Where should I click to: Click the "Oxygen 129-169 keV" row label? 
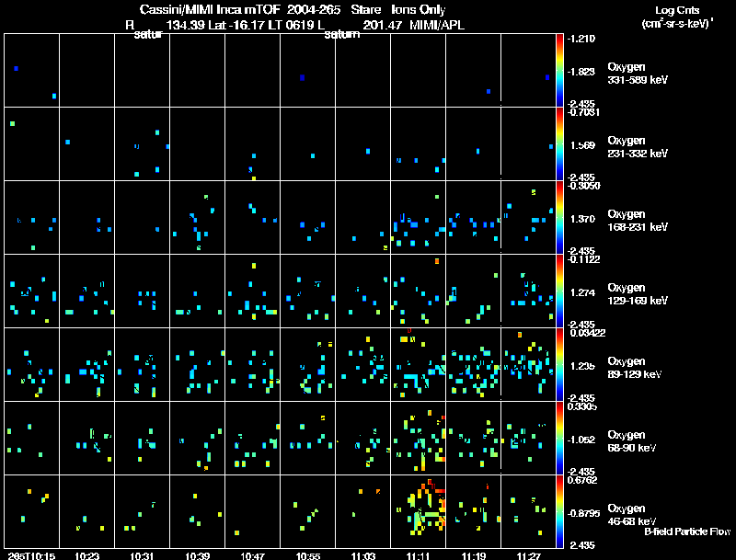(638, 294)
